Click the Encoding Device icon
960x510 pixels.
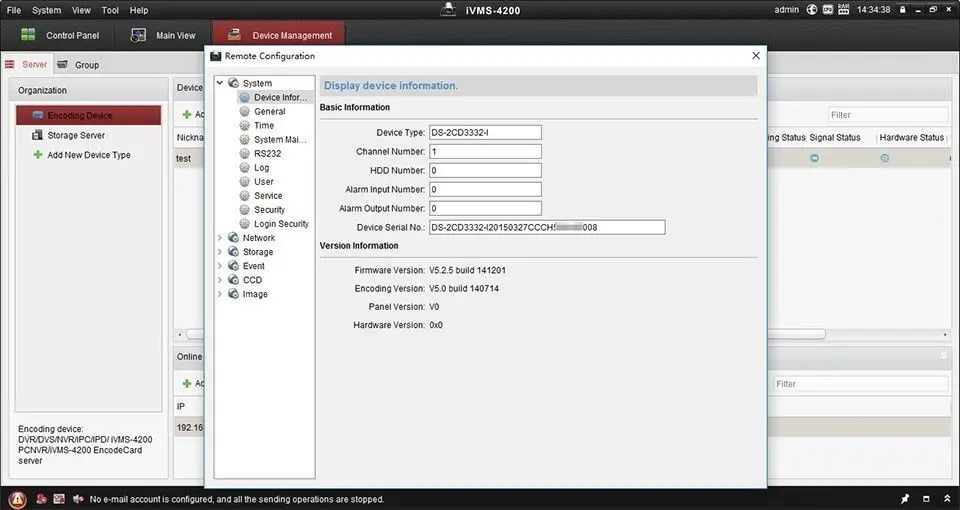coord(38,115)
